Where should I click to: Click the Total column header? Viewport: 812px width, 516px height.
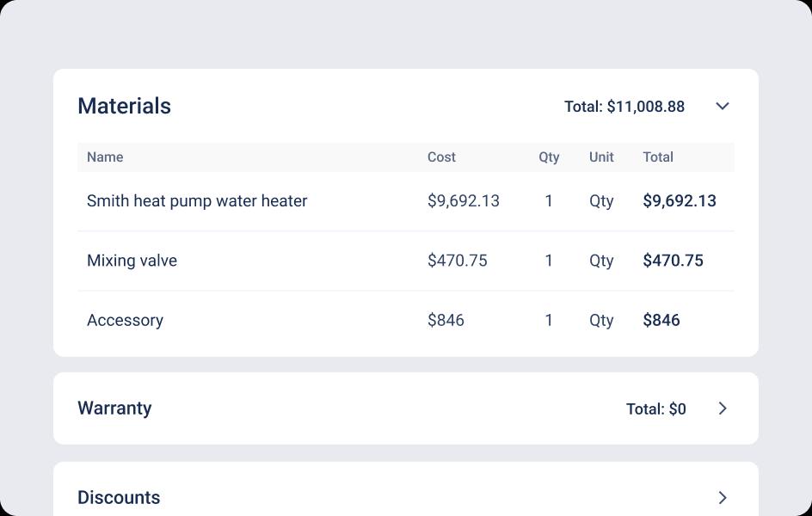point(658,157)
